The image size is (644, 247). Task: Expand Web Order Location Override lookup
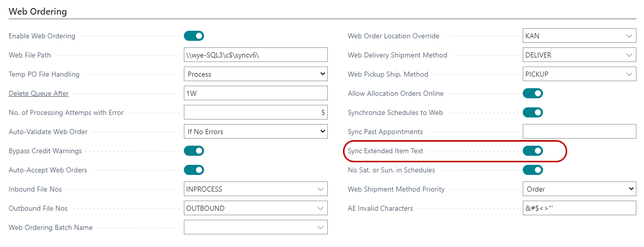point(629,36)
